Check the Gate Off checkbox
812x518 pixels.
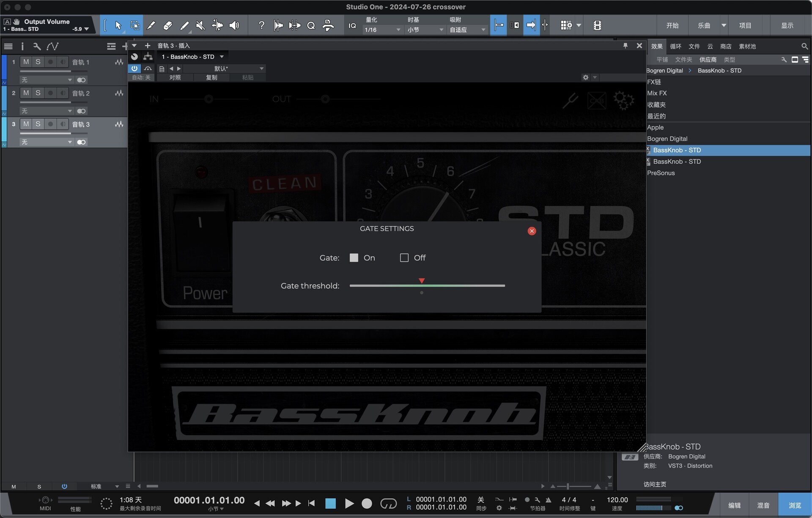point(404,258)
